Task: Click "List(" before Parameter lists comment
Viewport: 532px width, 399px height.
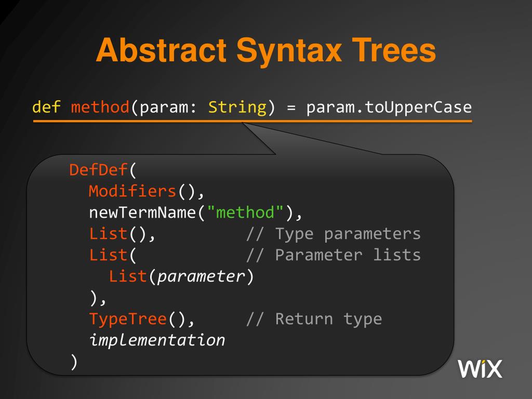Action: click(x=113, y=256)
